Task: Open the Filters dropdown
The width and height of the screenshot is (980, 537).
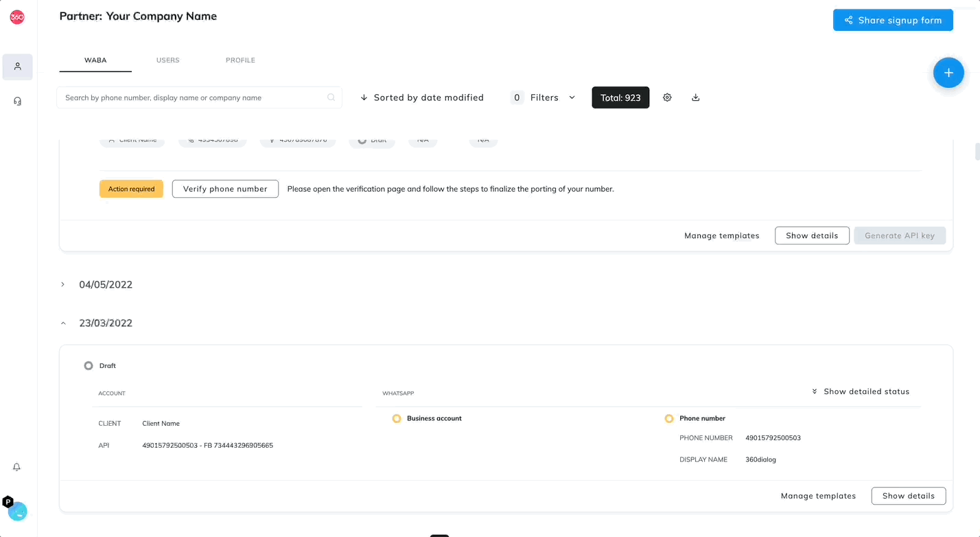Action: 543,98
